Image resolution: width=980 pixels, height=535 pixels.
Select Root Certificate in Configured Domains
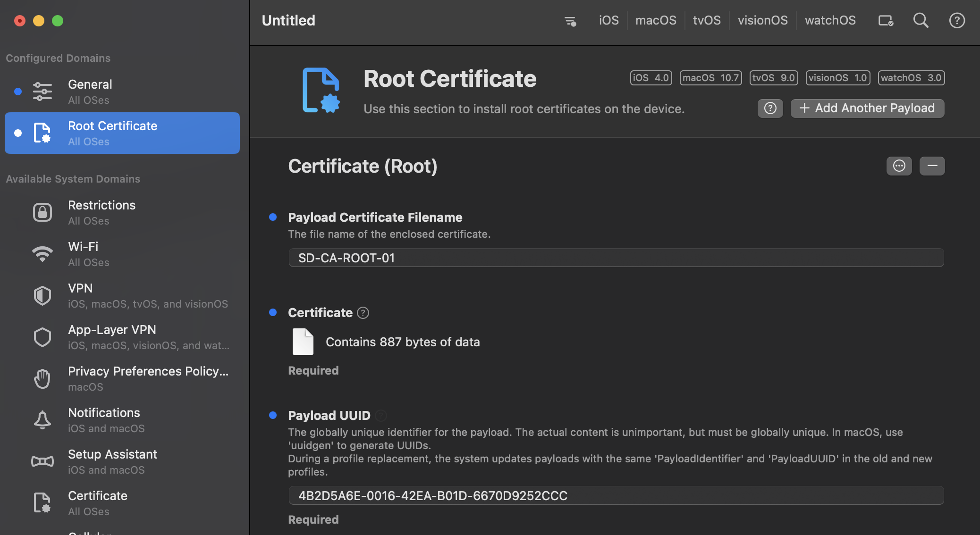coord(122,133)
